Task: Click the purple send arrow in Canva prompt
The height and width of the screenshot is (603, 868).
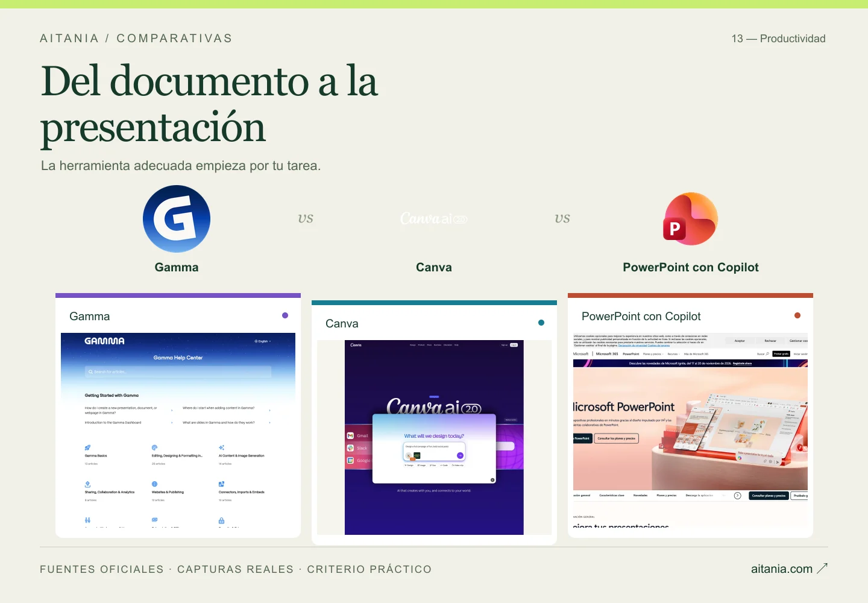Action: pos(461,456)
